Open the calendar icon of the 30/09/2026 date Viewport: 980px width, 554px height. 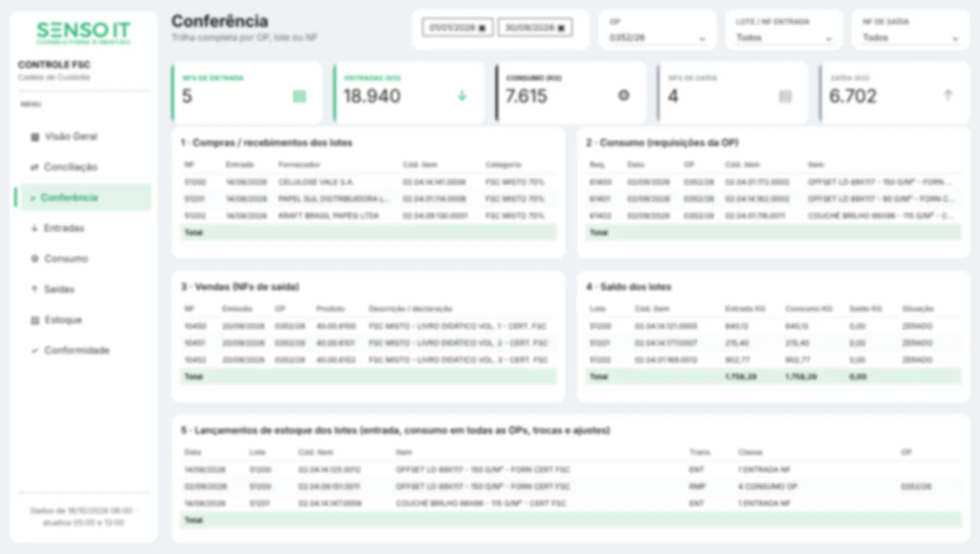point(561,28)
